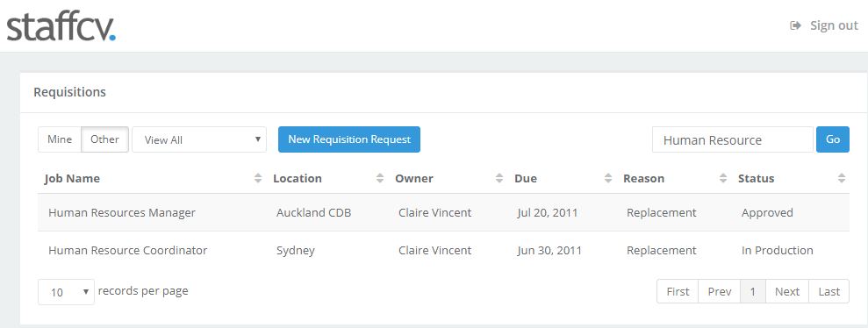Toggle the Other filter button

pyautogui.click(x=105, y=139)
